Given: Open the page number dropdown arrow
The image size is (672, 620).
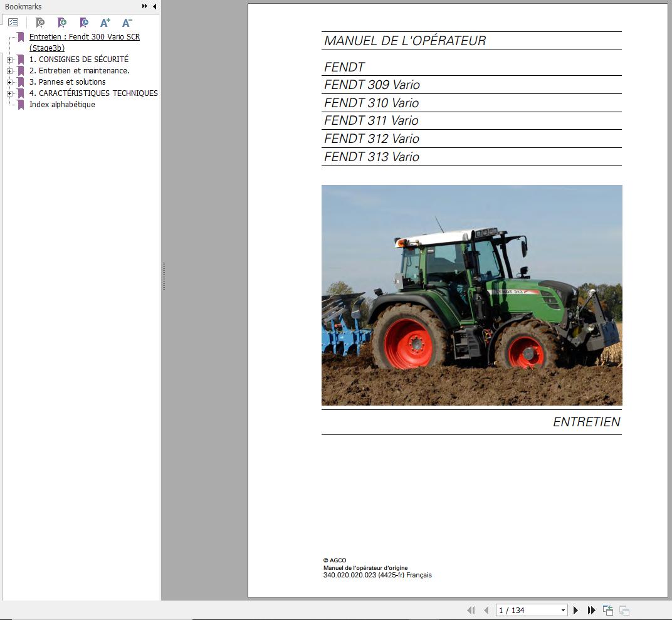Looking at the screenshot, I should (x=563, y=610).
